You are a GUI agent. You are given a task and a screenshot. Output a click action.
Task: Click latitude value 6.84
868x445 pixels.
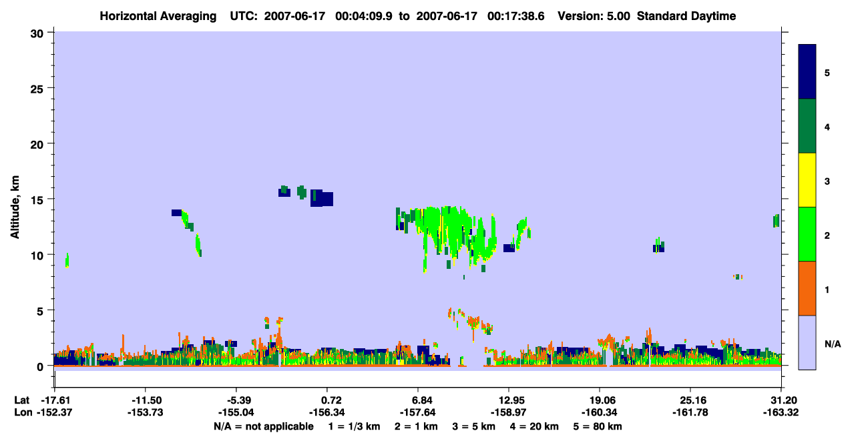[422, 400]
